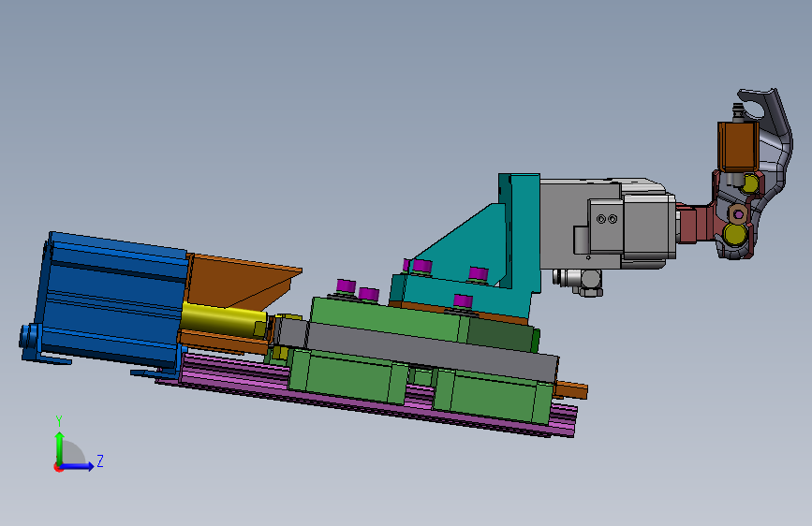Click the red X axis origin dot of the triad
This screenshot has height=526, width=812.
pyautogui.click(x=58, y=467)
